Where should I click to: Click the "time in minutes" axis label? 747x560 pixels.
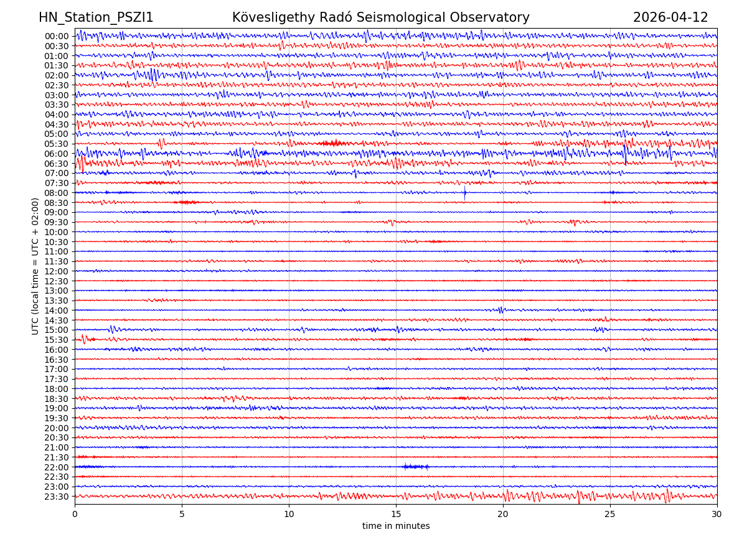[x=396, y=526]
